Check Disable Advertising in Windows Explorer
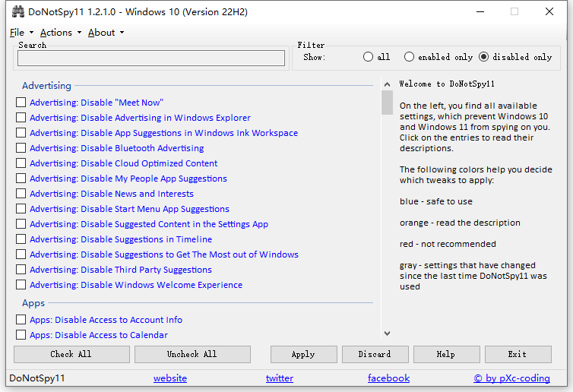 (21, 118)
